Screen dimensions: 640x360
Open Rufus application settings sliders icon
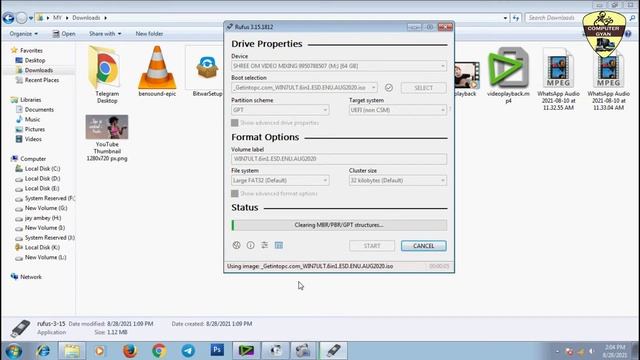click(264, 245)
